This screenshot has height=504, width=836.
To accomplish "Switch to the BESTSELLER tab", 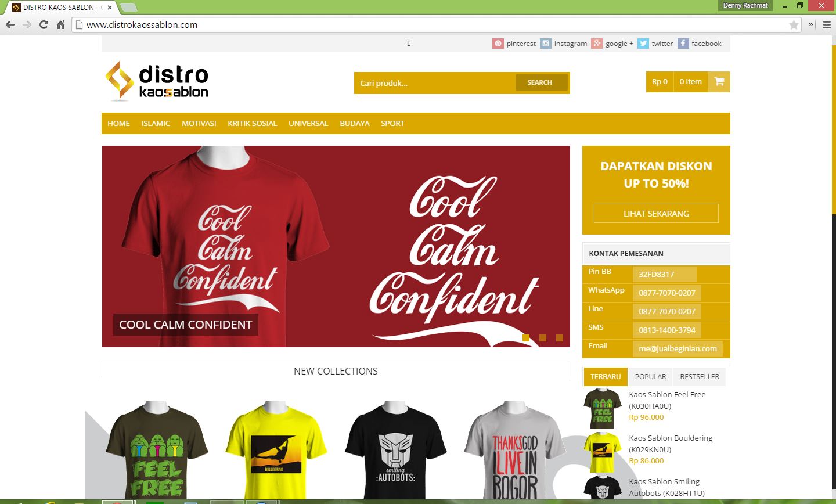I will (x=699, y=376).
